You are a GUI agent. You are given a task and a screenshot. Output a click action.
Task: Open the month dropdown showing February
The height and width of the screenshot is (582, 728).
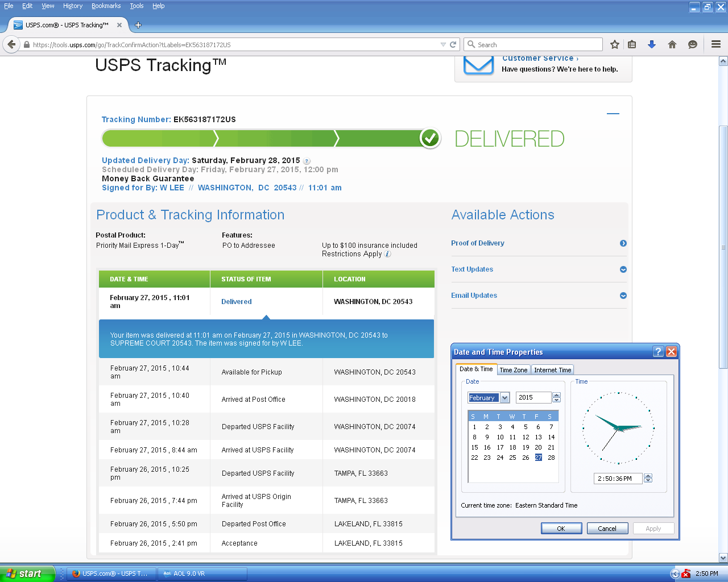[504, 398]
